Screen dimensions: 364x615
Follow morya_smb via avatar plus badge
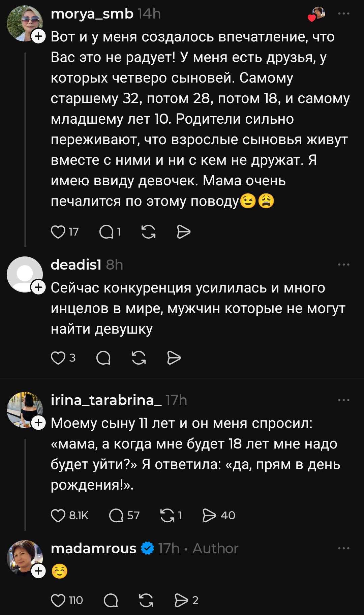(x=38, y=36)
